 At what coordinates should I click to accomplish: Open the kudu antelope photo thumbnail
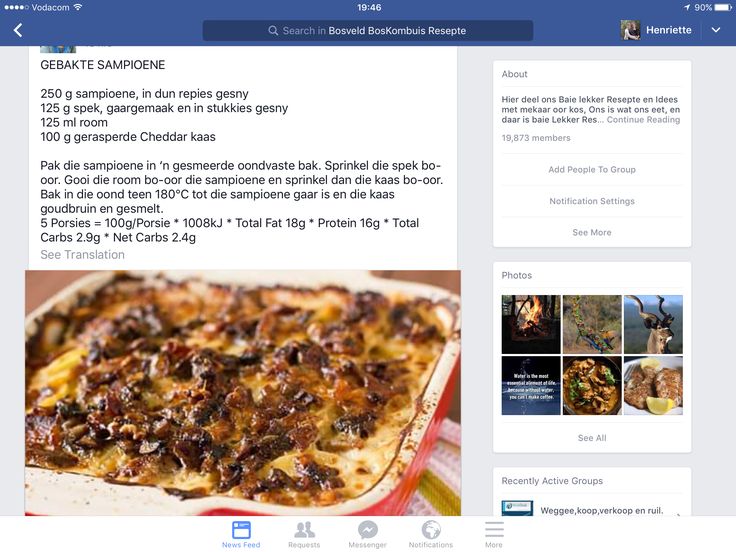[x=653, y=324]
